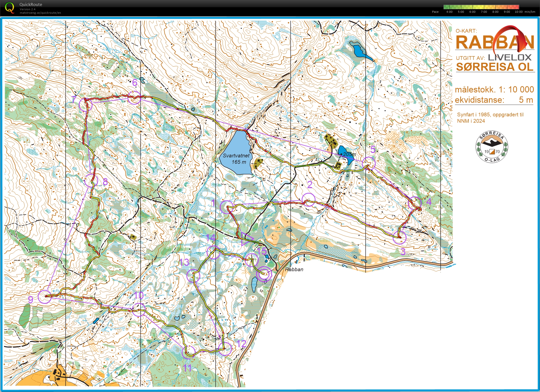Click the "ekvidistanse: 5 m" text

(x=494, y=100)
